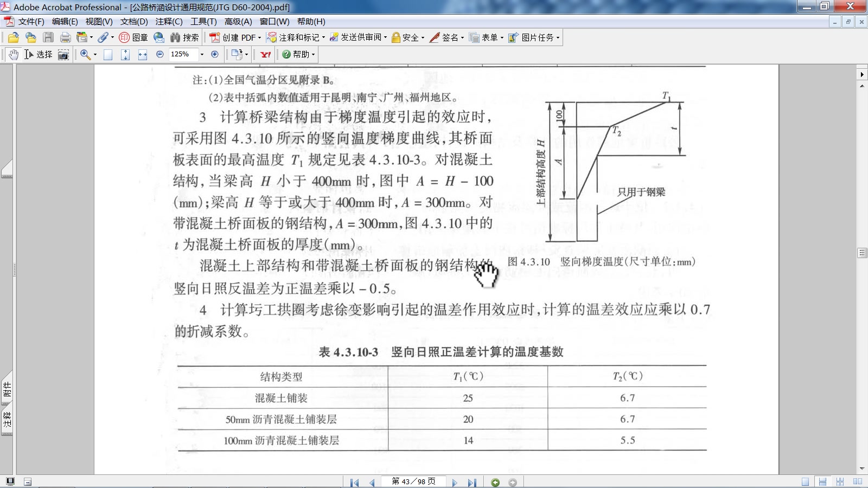Click the email globe icon
The width and height of the screenshot is (868, 488).
click(x=159, y=37)
